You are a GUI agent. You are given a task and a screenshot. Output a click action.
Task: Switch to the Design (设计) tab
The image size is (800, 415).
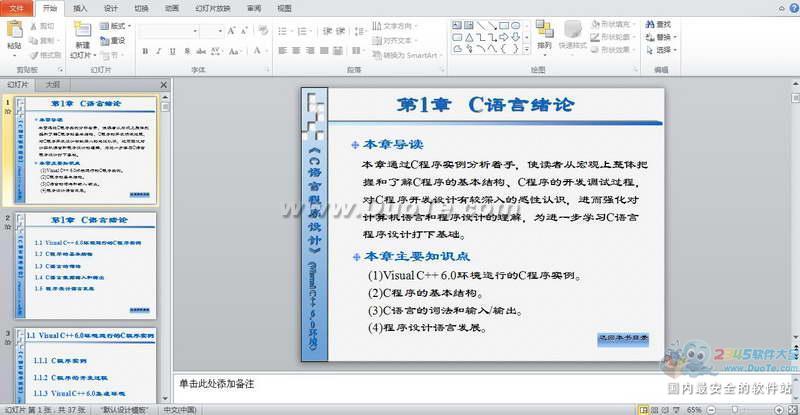pos(111,8)
